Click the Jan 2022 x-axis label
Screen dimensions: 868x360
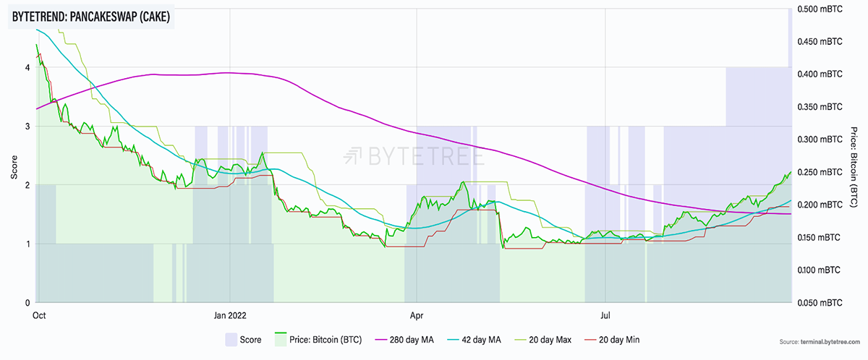point(230,315)
